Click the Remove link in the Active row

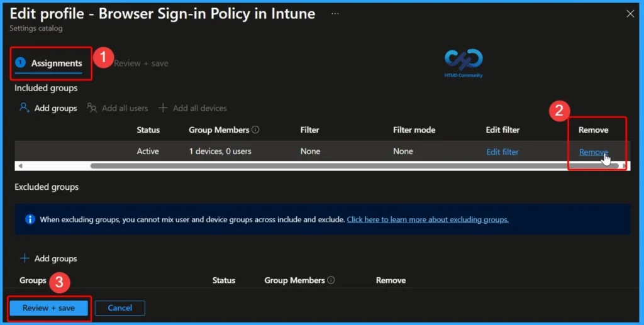594,152
